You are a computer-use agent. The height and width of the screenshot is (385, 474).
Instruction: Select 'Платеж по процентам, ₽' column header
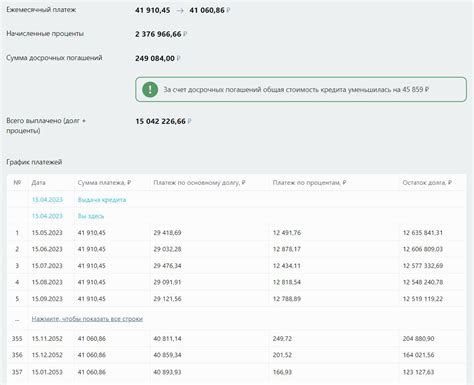(309, 183)
